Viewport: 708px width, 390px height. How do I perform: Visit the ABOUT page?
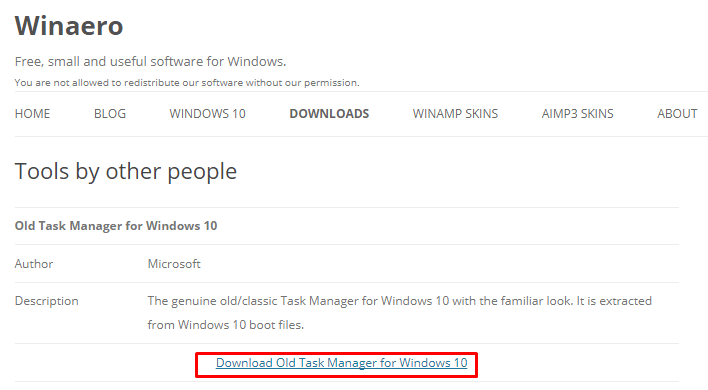tap(677, 114)
